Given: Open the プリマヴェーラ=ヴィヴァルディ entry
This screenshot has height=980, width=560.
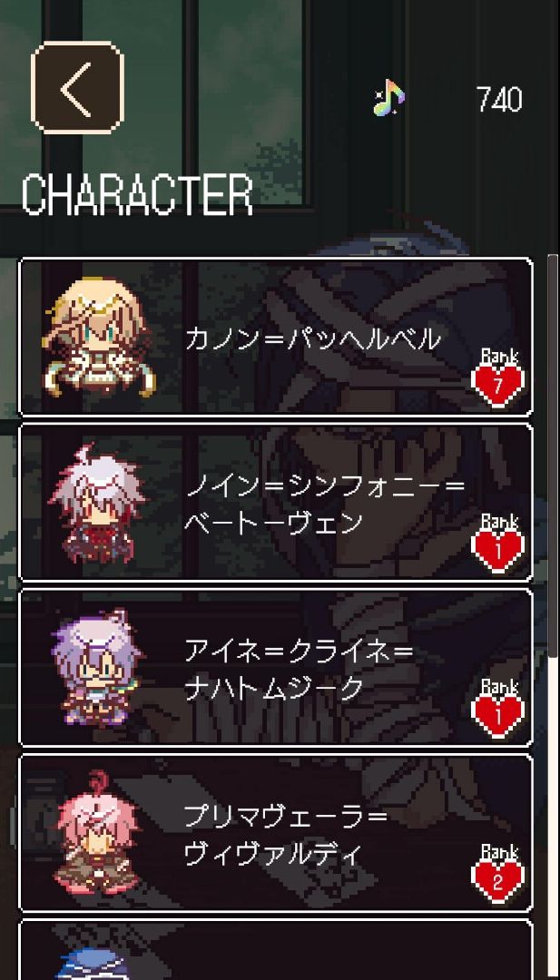Looking at the screenshot, I should point(276,833).
